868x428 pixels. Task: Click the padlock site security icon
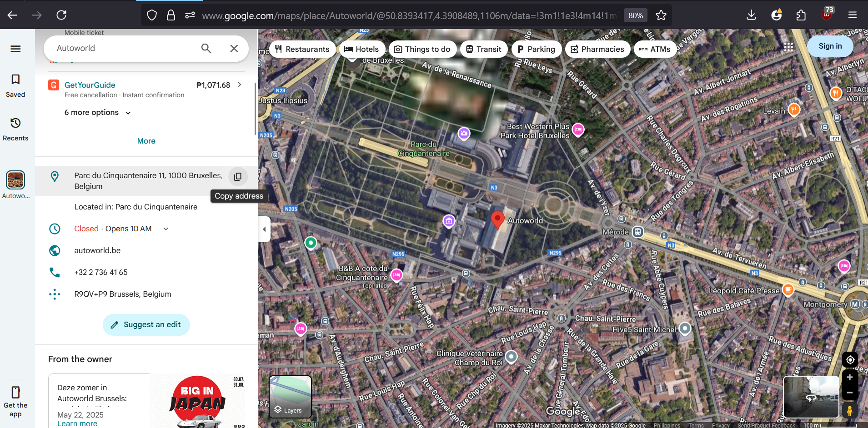tap(171, 15)
